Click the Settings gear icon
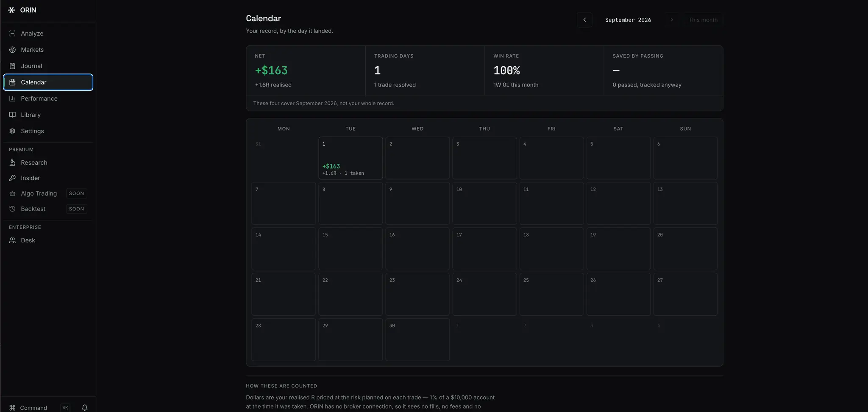Image resolution: width=868 pixels, height=412 pixels. pyautogui.click(x=12, y=131)
